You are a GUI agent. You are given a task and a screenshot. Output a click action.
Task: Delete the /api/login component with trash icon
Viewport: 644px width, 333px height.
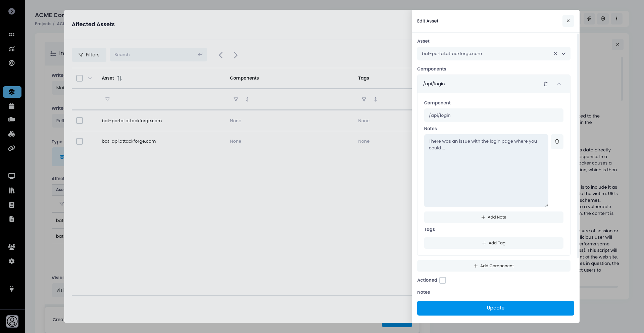545,84
